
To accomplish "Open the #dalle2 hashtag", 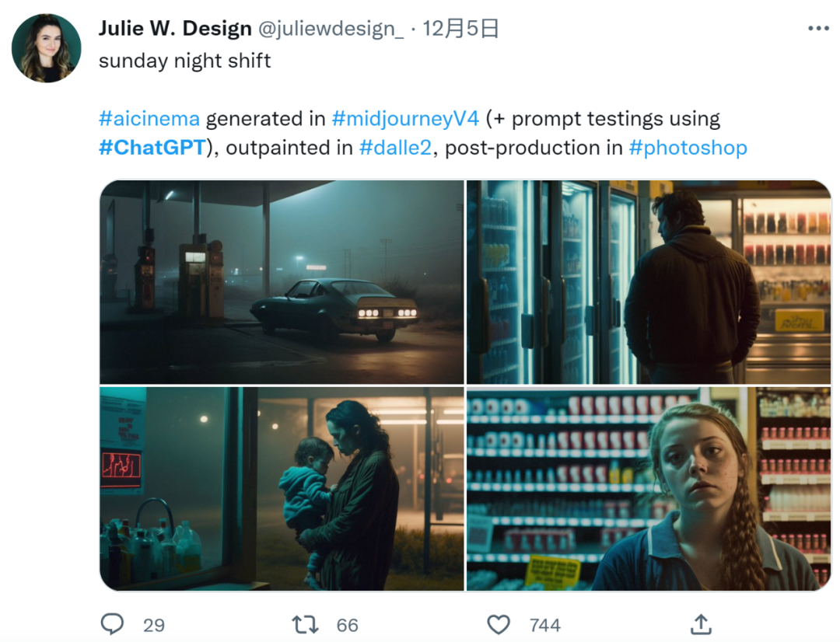I will tap(395, 147).
